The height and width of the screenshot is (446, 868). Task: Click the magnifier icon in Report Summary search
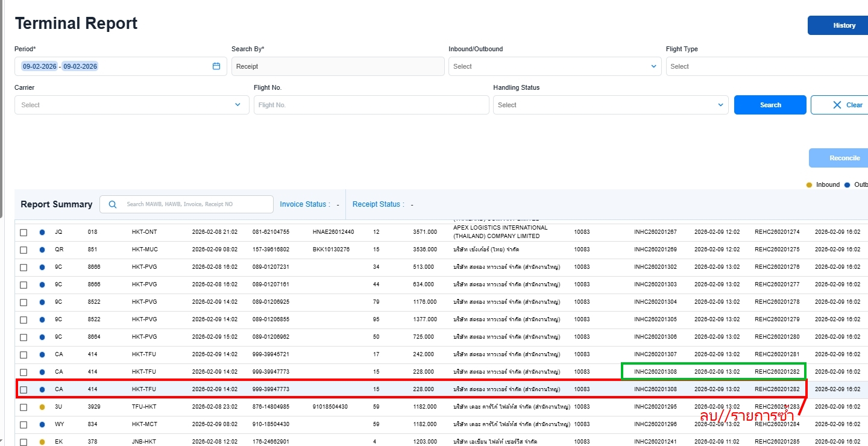point(113,204)
